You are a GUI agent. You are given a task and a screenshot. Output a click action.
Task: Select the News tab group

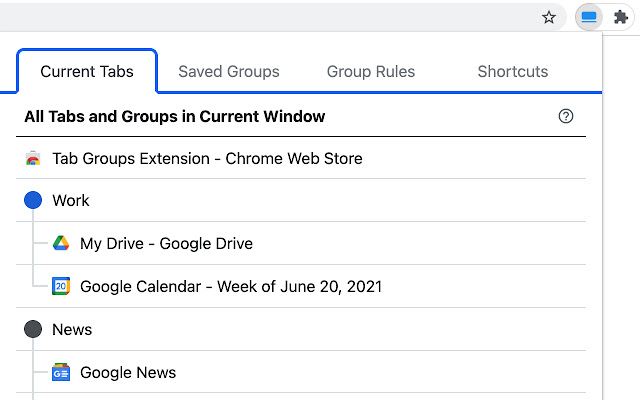click(x=72, y=329)
